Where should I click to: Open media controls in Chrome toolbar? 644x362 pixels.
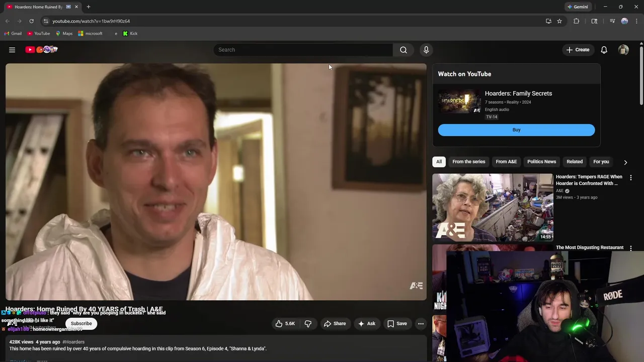(612, 21)
